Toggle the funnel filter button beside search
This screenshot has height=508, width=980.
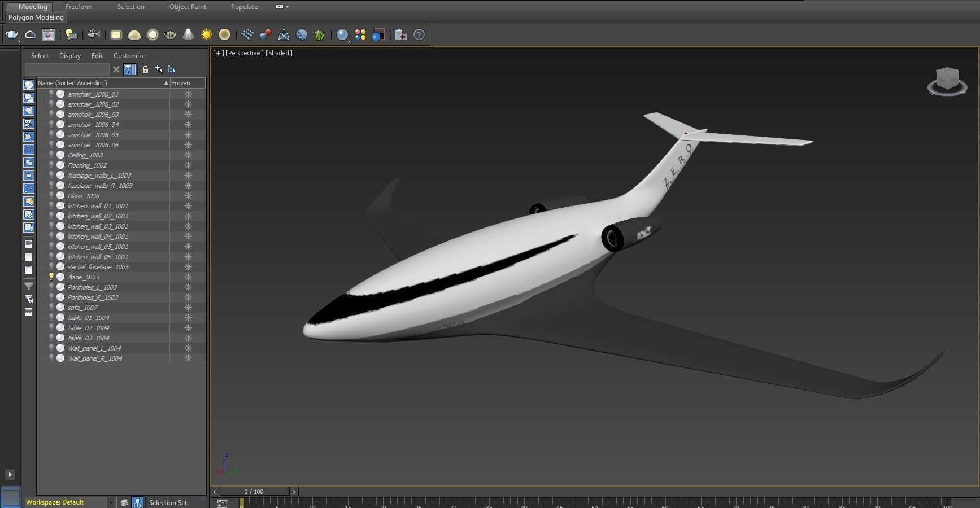click(x=129, y=69)
